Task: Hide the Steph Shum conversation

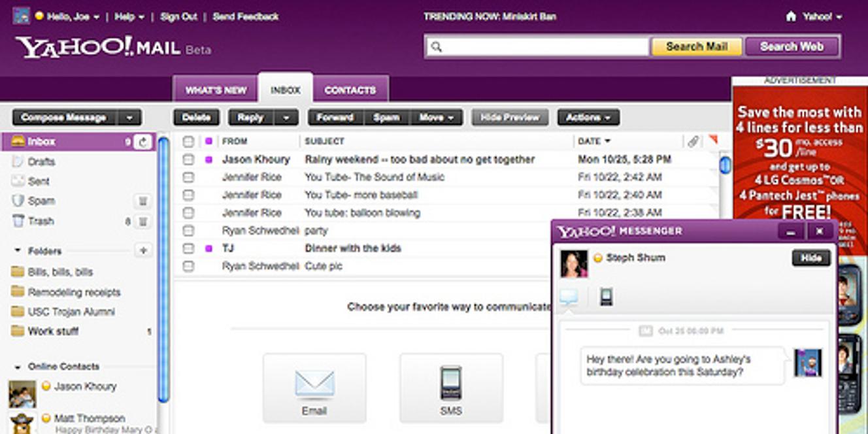Action: [810, 258]
